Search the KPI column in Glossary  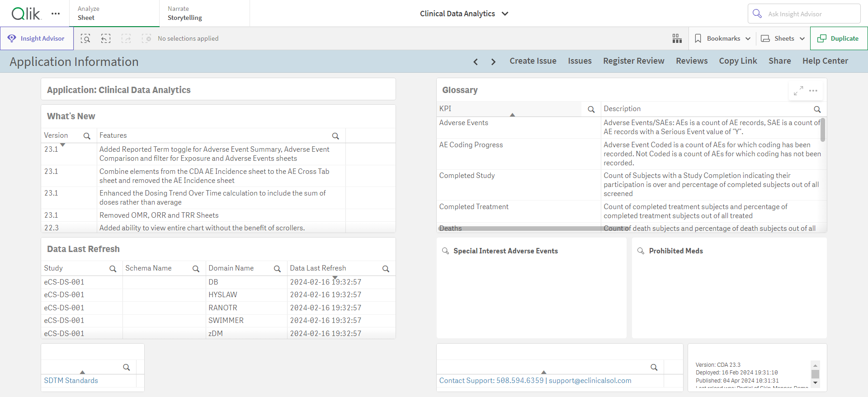click(591, 109)
